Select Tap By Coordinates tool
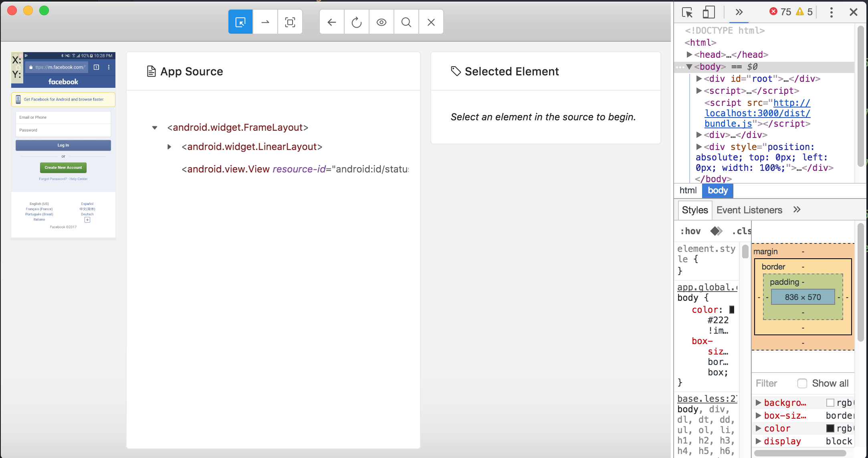Image resolution: width=868 pixels, height=458 pixels. (290, 22)
